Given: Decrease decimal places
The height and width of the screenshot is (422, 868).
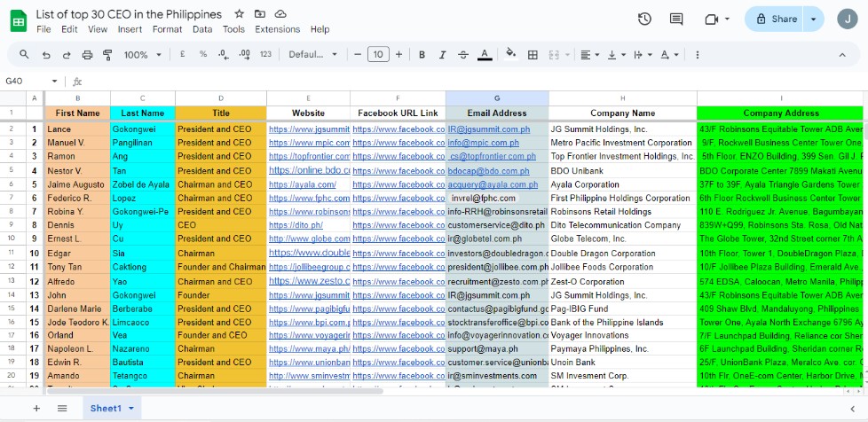Looking at the screenshot, I should tap(224, 54).
